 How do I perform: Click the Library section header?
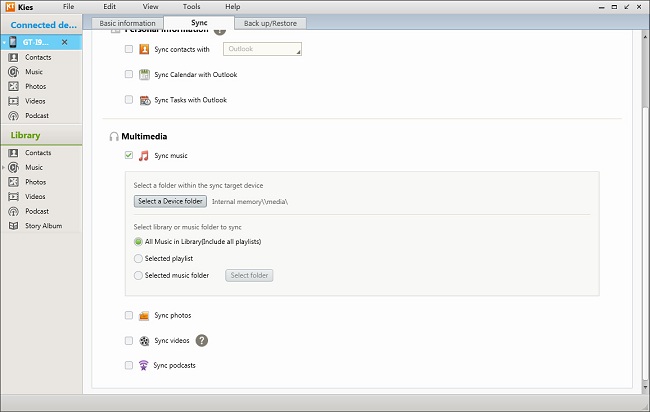tap(25, 136)
